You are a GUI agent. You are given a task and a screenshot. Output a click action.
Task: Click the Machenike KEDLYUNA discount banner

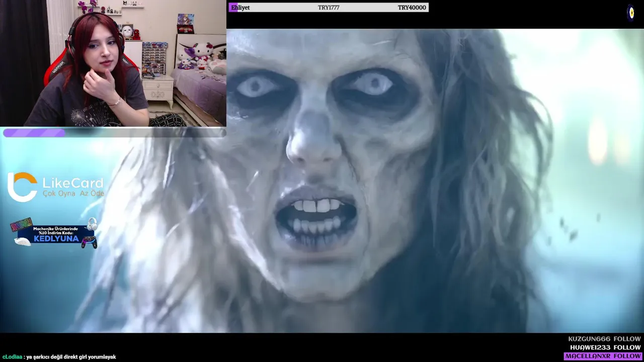[x=54, y=234]
